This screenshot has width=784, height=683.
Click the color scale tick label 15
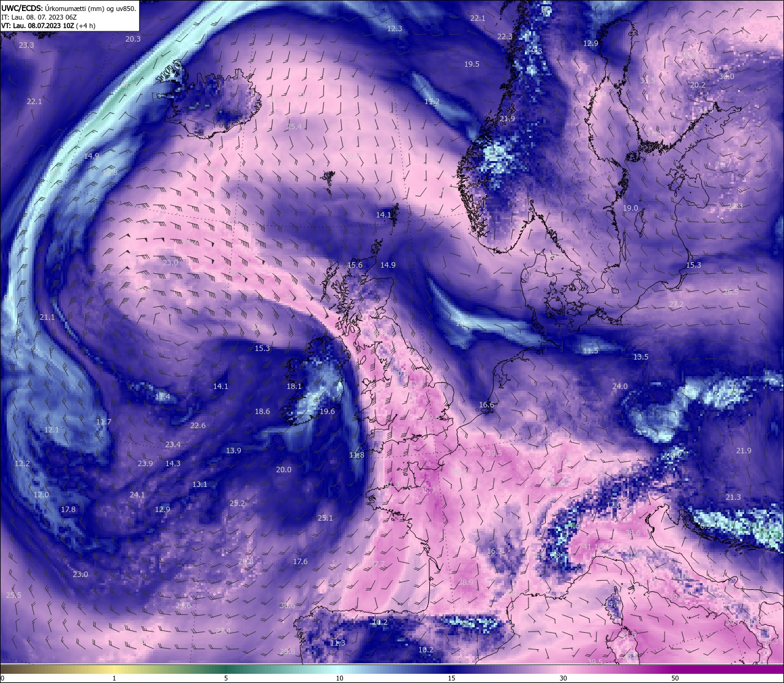click(451, 678)
